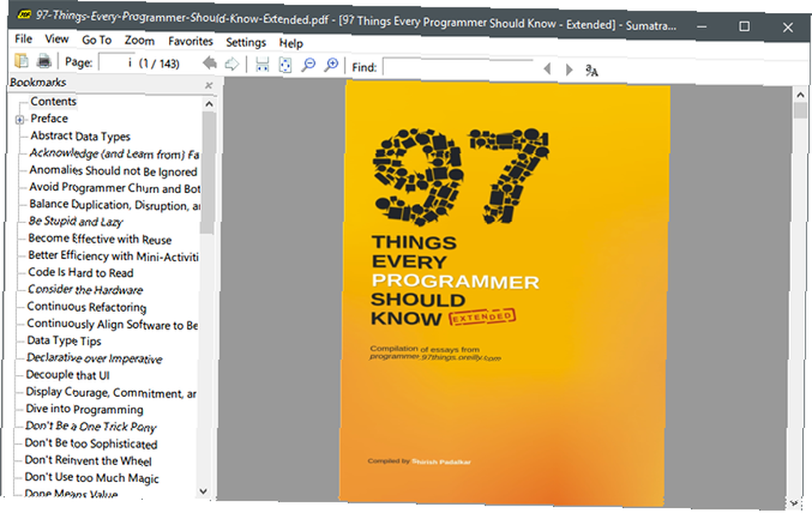Click the Zoom Out magnifier icon
Screen dimensions: 812x513
point(309,65)
